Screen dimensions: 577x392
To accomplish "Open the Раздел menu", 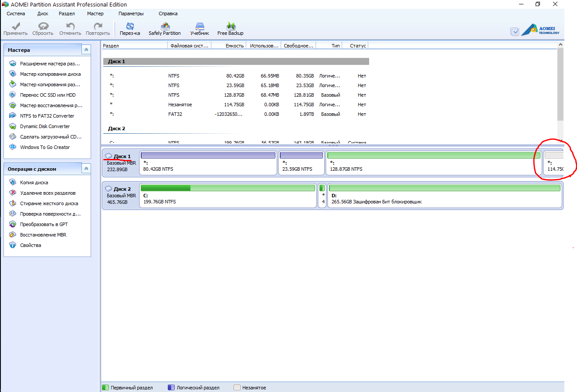I will 67,14.
